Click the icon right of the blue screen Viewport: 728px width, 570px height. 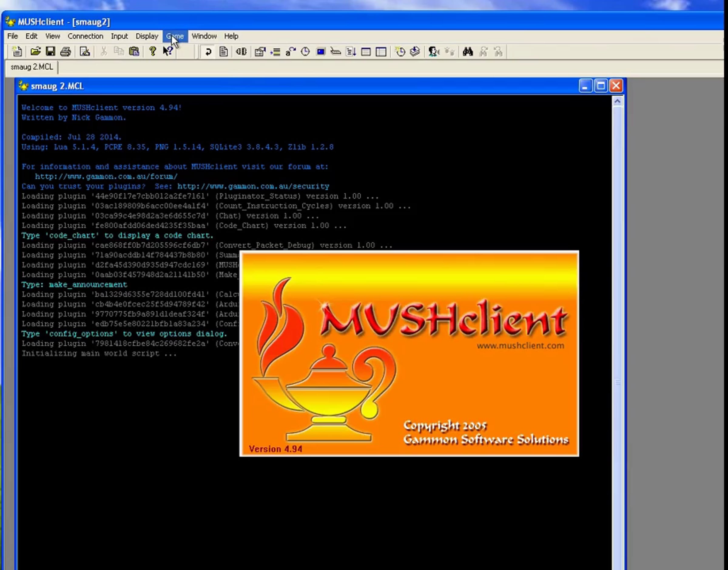tap(335, 52)
